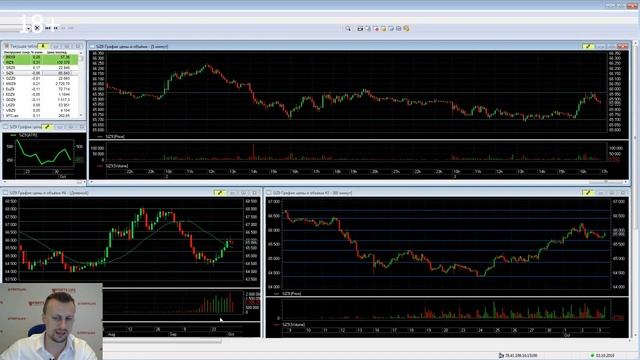Click the title icon of the daily chart window
The width and height of the screenshot is (640, 360).
[6, 193]
